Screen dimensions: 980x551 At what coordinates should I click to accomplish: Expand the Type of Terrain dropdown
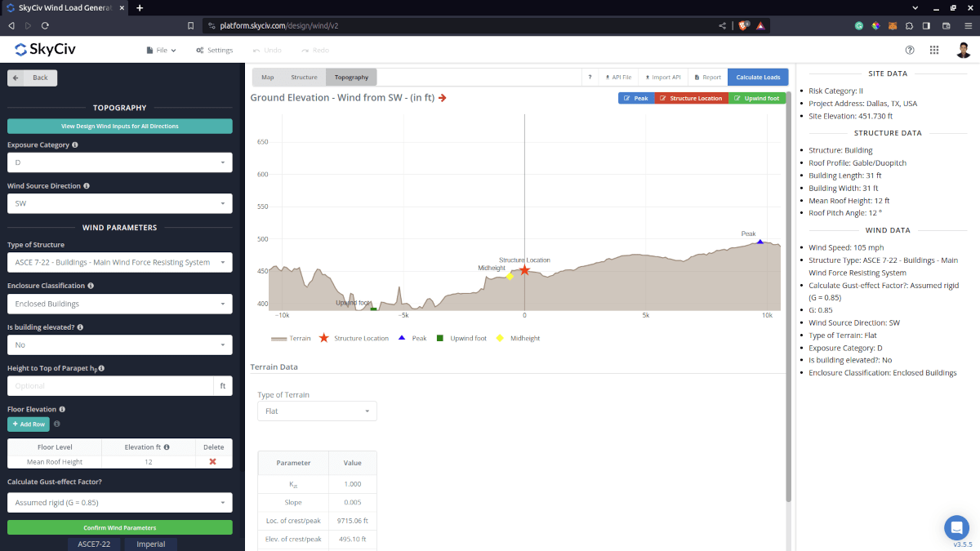coord(317,411)
